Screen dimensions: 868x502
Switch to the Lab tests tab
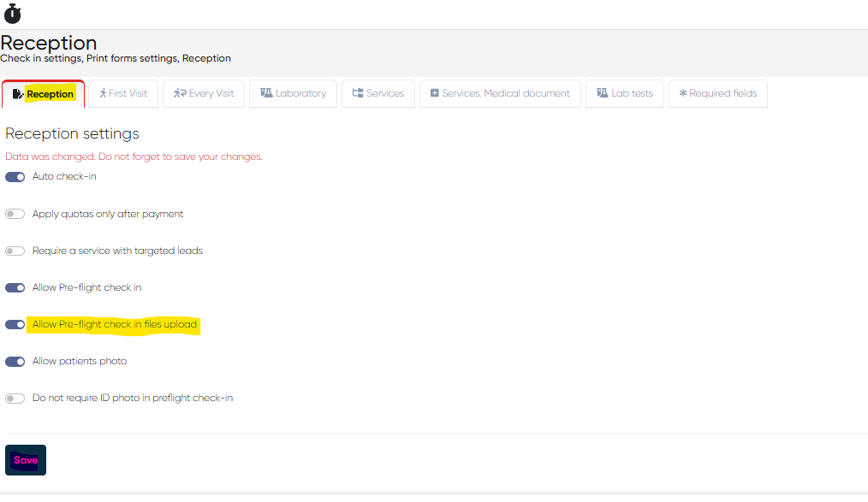624,94
